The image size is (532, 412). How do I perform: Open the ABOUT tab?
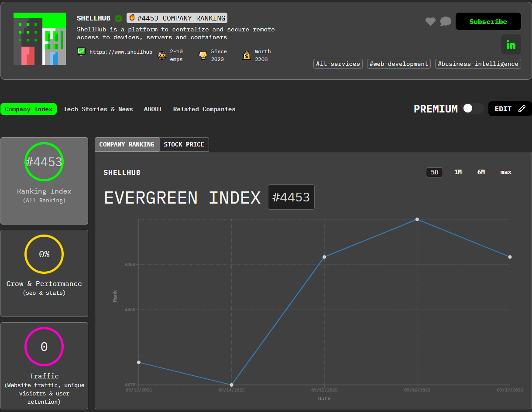(x=153, y=109)
